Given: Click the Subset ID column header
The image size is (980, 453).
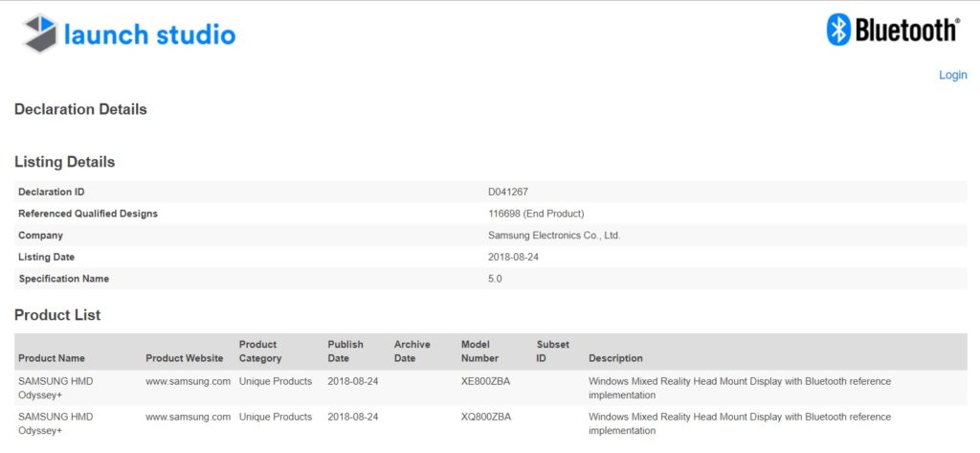Looking at the screenshot, I should [x=552, y=351].
